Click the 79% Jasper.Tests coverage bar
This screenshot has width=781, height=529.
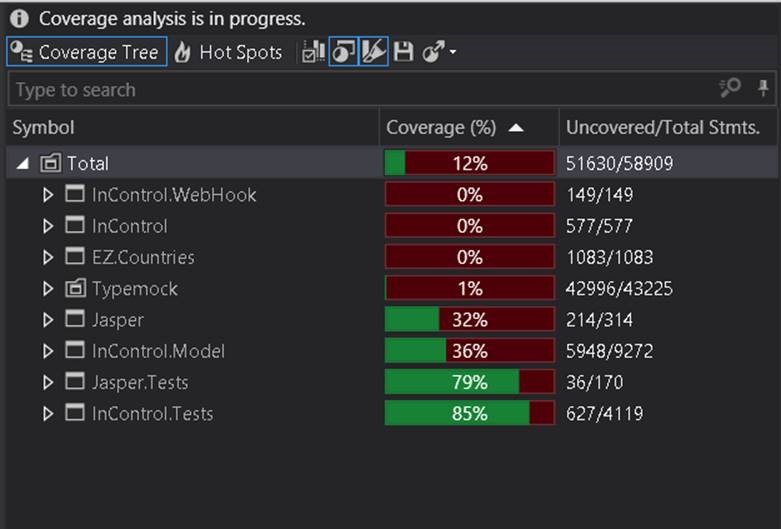470,383
